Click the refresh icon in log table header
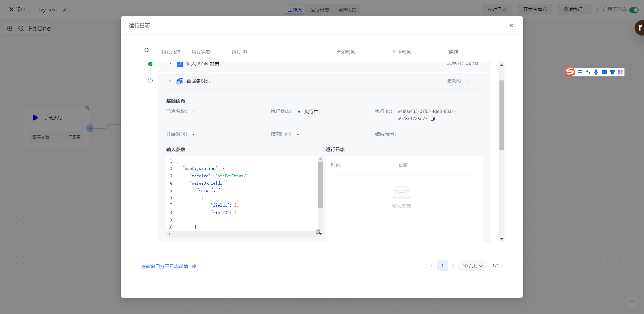Screen dimensions: 644x314 point(147,50)
